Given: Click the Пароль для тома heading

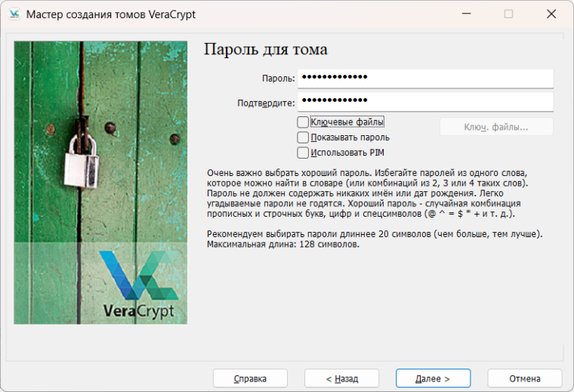Looking at the screenshot, I should (266, 50).
